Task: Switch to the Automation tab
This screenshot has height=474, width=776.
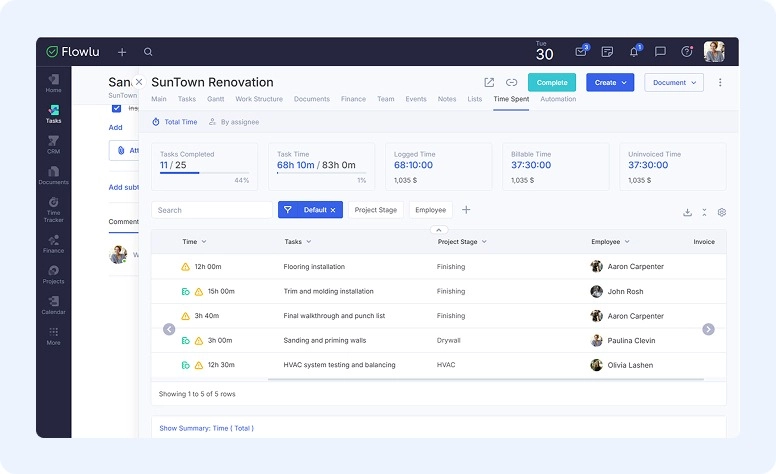Action: coord(558,99)
